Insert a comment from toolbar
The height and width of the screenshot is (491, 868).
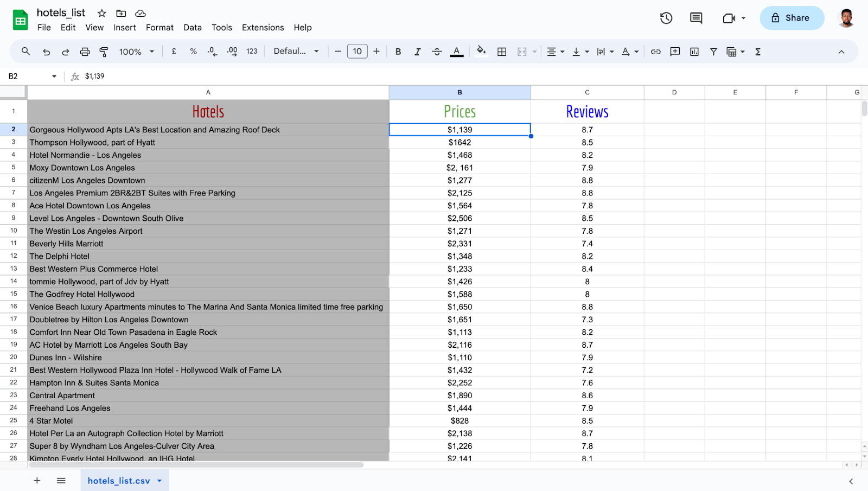click(x=675, y=52)
